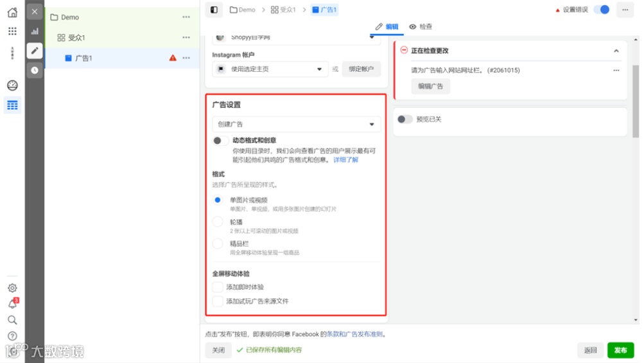Screen dimensions: 644x363
Task: Open the dashboard gauge icon
Action: [x=12, y=85]
